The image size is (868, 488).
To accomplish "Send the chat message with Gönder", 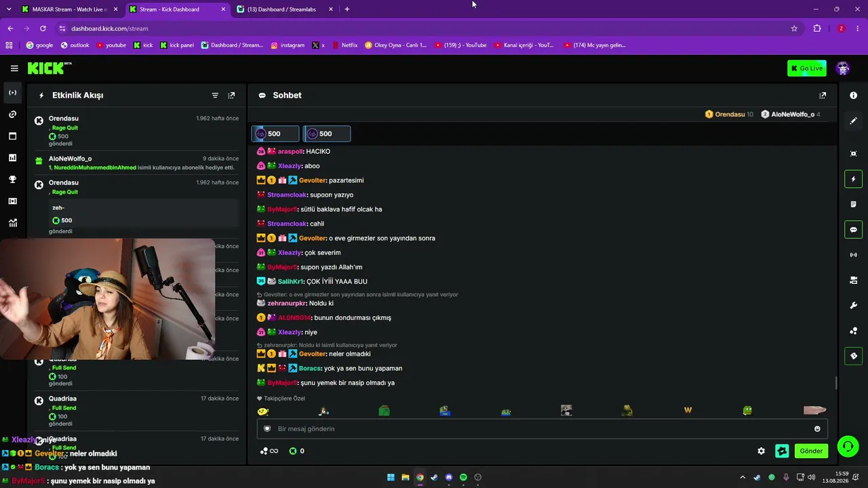I will click(811, 451).
